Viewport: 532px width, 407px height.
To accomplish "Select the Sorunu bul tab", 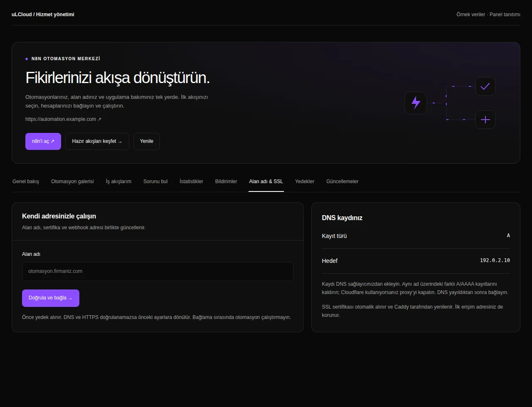I will (155, 181).
